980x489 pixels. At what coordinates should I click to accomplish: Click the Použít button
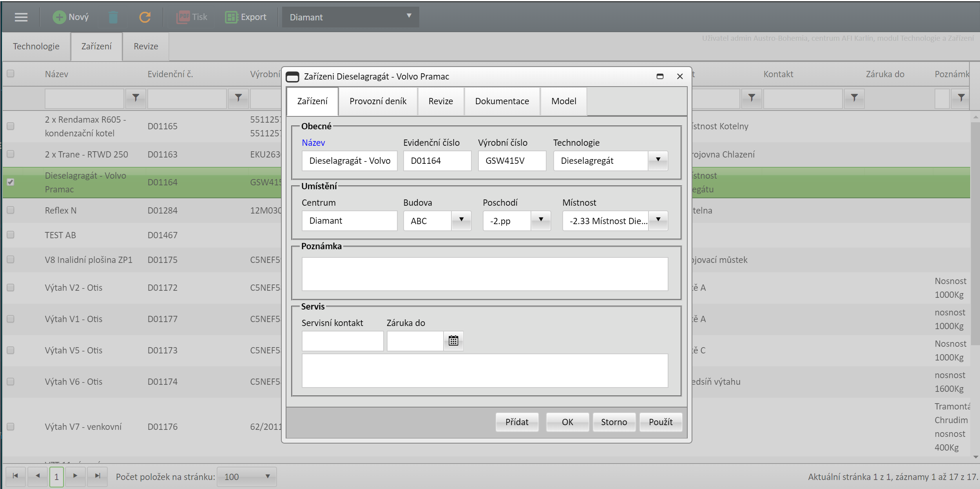[x=661, y=422]
